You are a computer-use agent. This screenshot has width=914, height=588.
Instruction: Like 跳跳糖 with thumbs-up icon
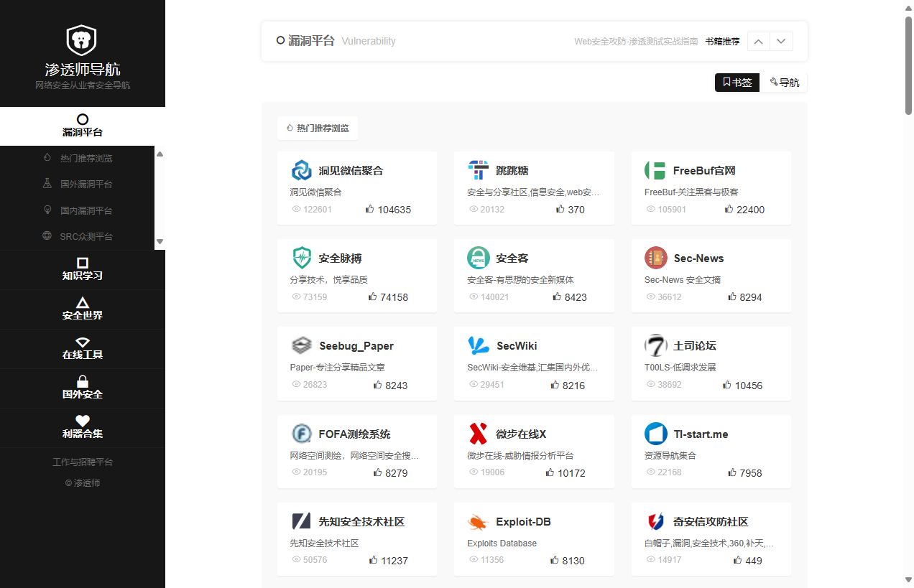tap(560, 210)
